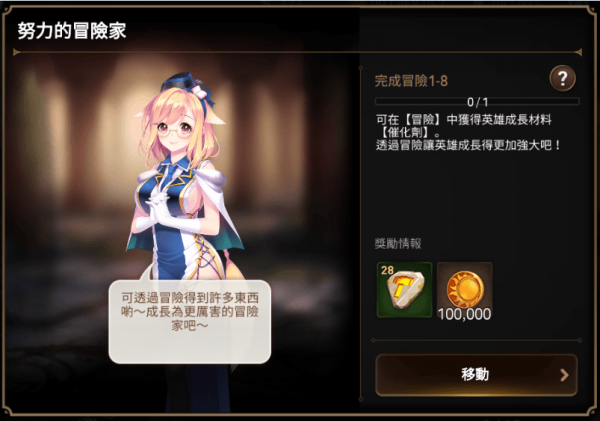Click the arrow chevron on the 移動 button
Viewport: 600px width, 421px height.
(564, 375)
